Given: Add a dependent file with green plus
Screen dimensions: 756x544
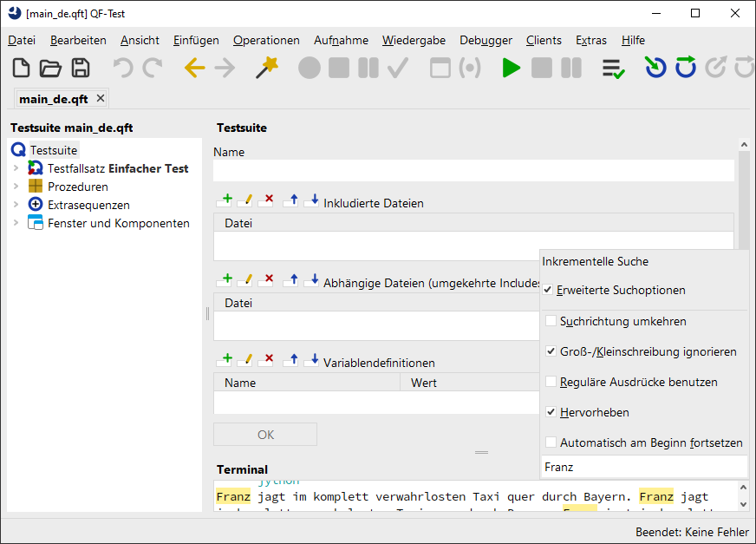Looking at the screenshot, I should pyautogui.click(x=225, y=279).
